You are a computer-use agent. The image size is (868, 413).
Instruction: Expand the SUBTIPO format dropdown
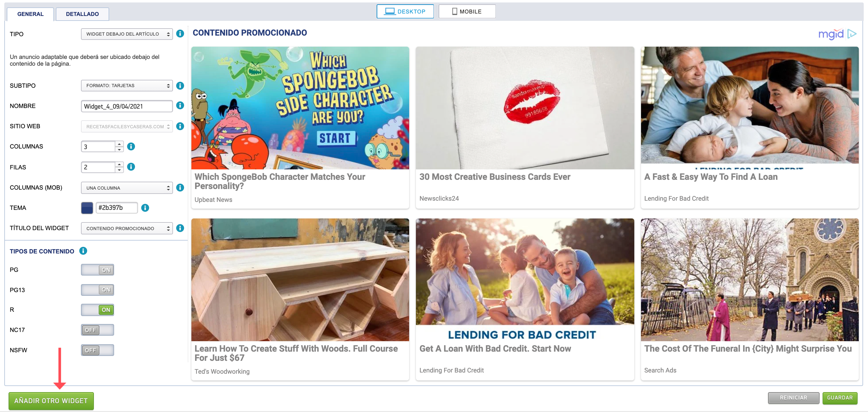(127, 86)
